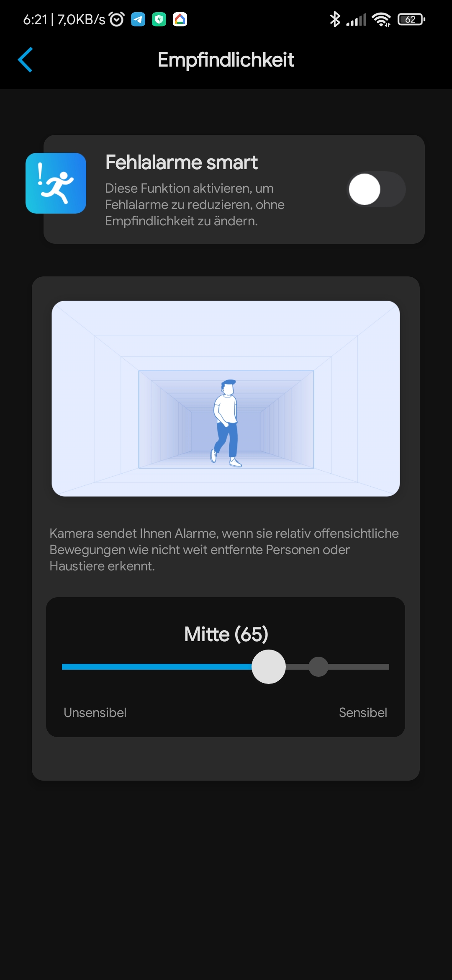Image resolution: width=452 pixels, height=980 pixels.
Task: Tap the Fehlalarme smart running-person icon
Action: click(x=56, y=183)
